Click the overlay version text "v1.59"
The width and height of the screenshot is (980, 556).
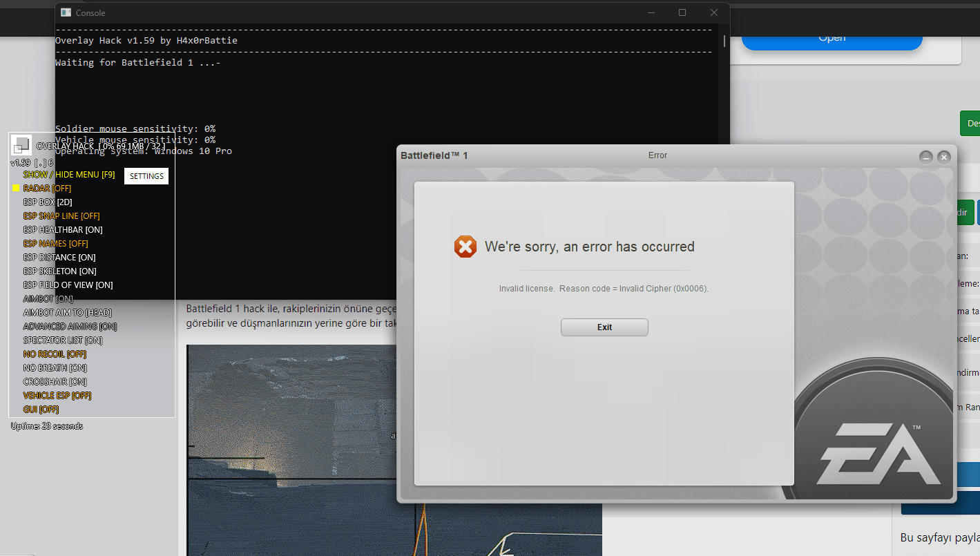point(21,163)
